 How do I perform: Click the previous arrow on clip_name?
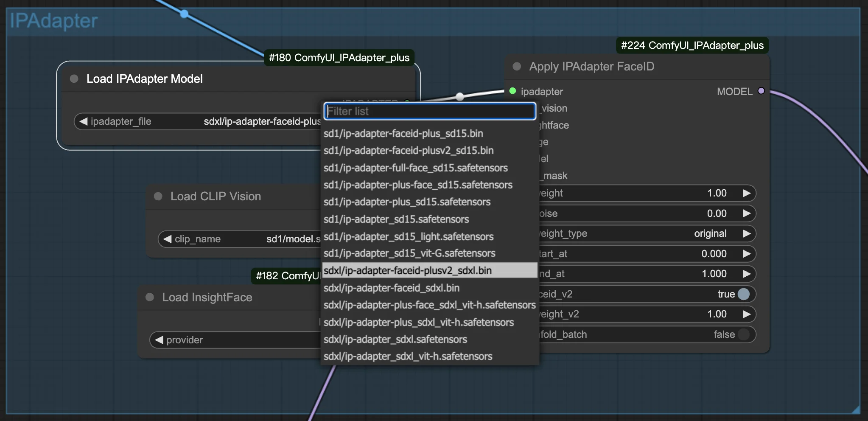168,239
